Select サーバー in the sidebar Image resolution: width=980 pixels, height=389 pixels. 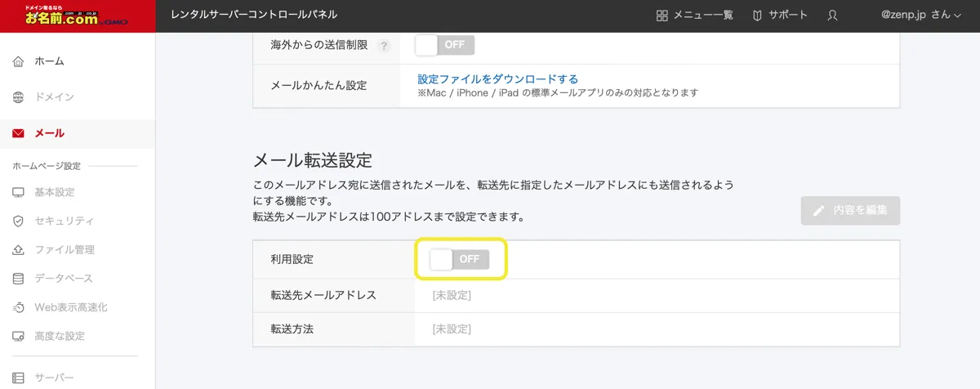(x=54, y=377)
